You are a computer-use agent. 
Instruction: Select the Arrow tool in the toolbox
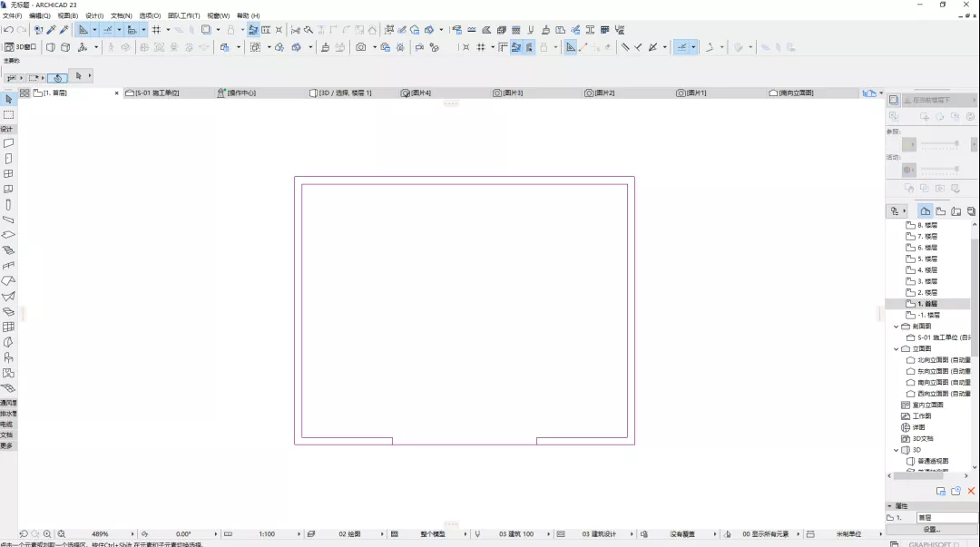click(8, 100)
